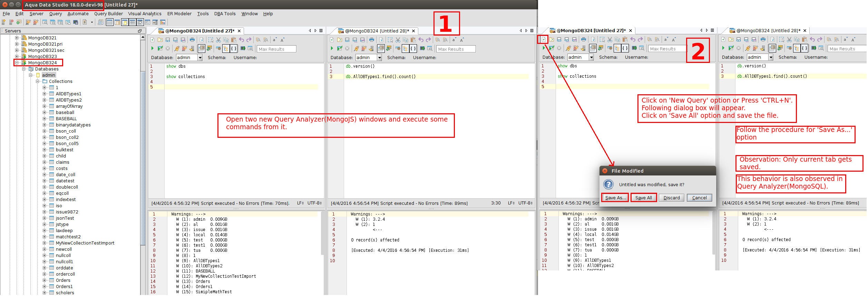Click the Find magnifier icon in main window's Untitled 27 pane
This screenshot has height=296, width=868.
pos(258,40)
